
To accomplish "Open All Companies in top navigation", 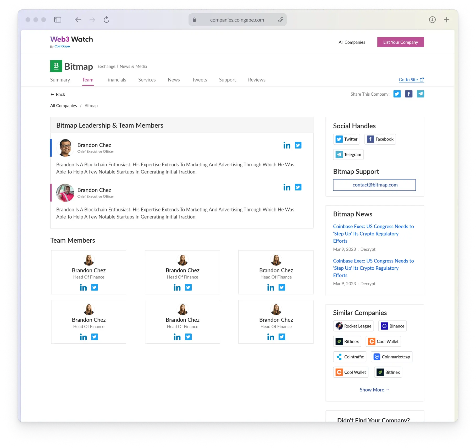I will [352, 42].
